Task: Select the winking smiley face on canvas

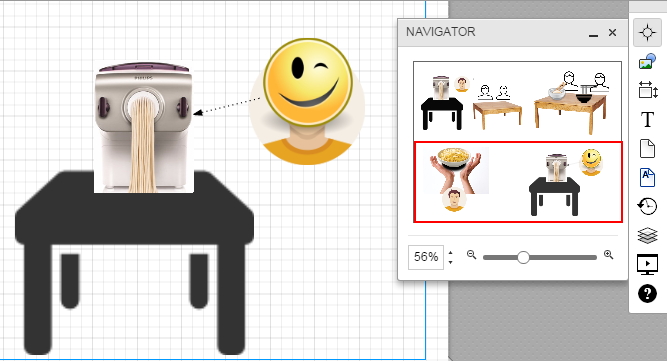Action: pyautogui.click(x=308, y=82)
